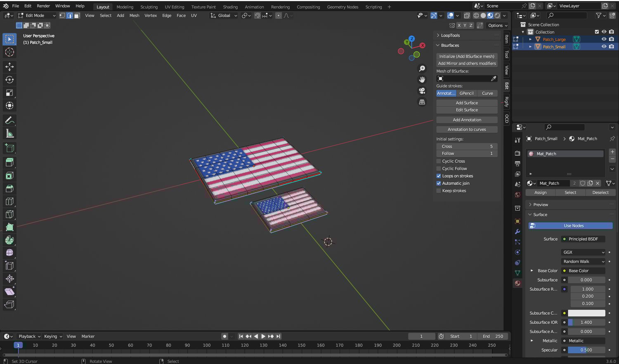Disable the Automatic join checkbox
The height and width of the screenshot is (364, 619).
pyautogui.click(x=439, y=183)
